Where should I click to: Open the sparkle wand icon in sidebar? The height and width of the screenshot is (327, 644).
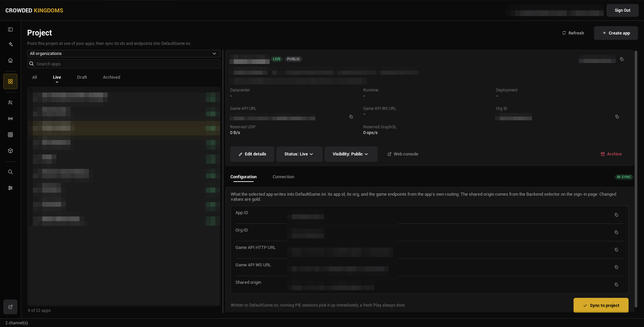tap(10, 44)
